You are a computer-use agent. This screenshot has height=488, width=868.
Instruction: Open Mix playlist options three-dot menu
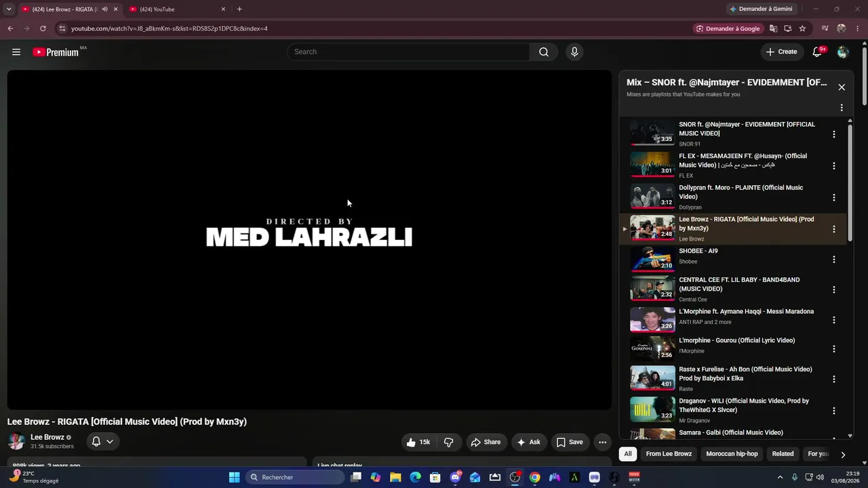tap(842, 108)
